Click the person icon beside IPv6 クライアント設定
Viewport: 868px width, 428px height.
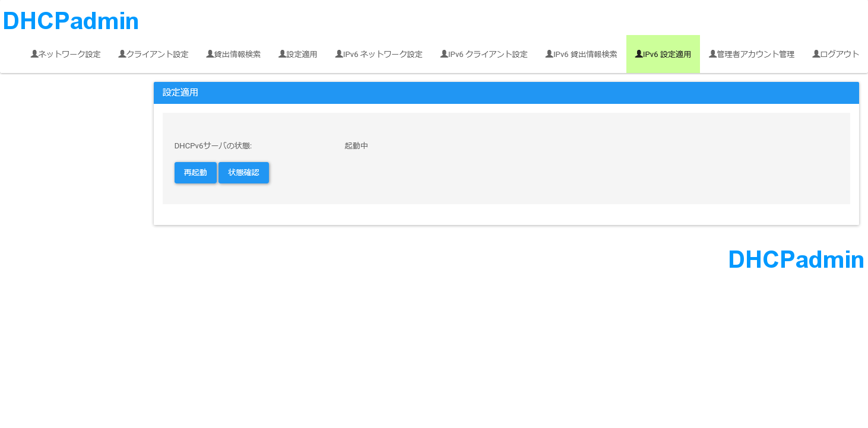(x=444, y=54)
